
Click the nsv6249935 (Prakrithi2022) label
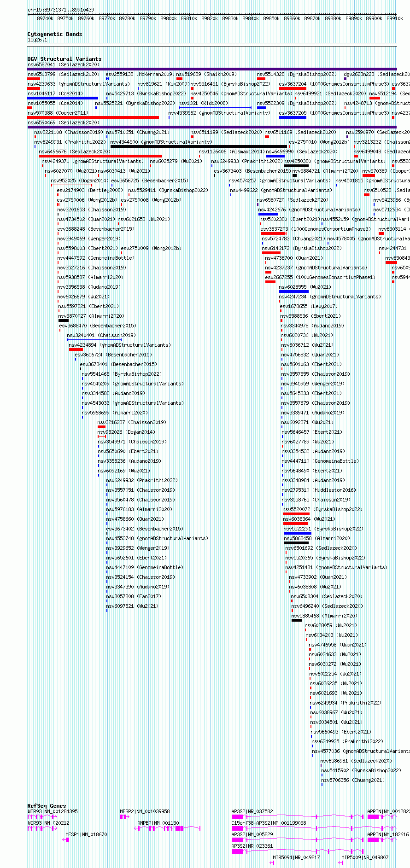coord(347,741)
